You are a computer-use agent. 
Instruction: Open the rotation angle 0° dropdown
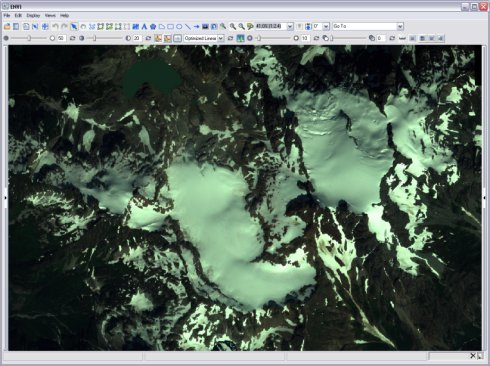[326, 26]
